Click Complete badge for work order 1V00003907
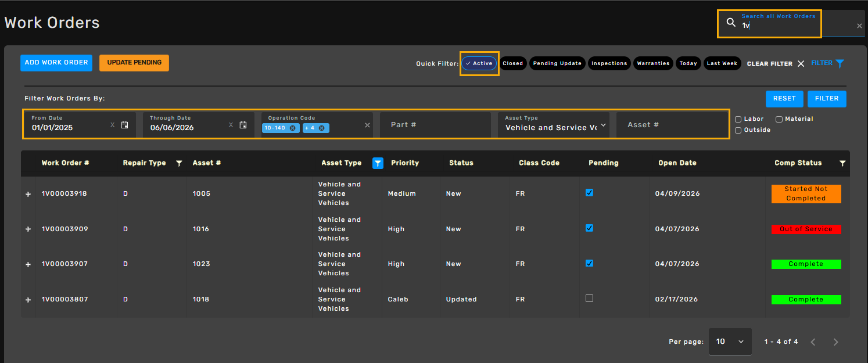 click(806, 264)
